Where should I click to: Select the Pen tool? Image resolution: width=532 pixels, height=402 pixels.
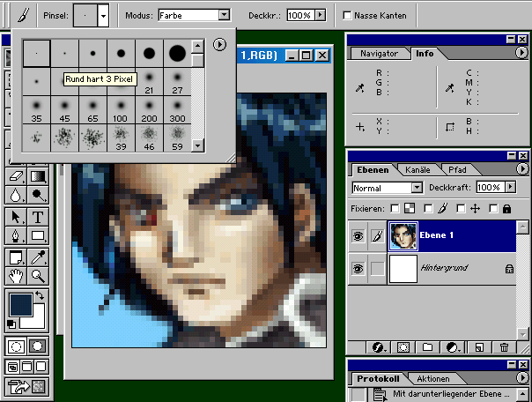click(16, 235)
